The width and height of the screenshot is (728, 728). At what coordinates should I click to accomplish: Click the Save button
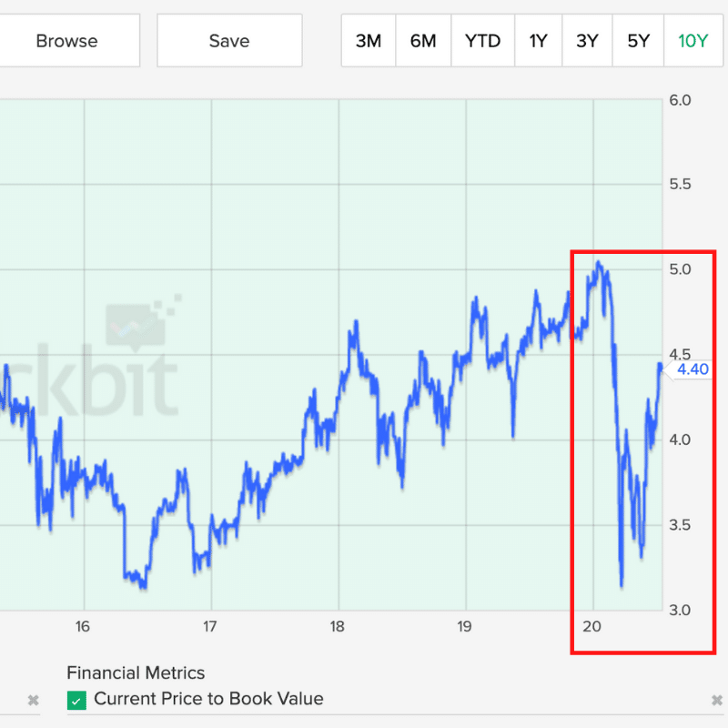coord(229,41)
